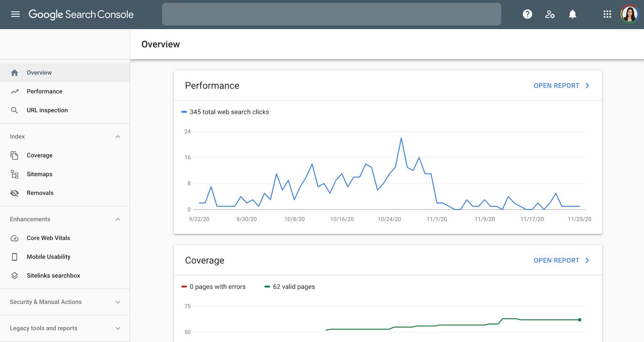Open the Coverage report link
This screenshot has width=644, height=342.
[562, 260]
